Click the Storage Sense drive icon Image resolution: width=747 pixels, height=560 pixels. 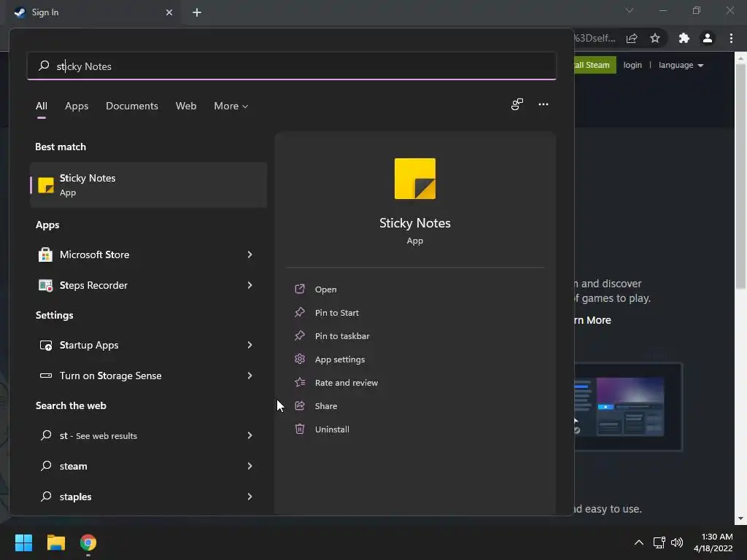pyautogui.click(x=46, y=376)
